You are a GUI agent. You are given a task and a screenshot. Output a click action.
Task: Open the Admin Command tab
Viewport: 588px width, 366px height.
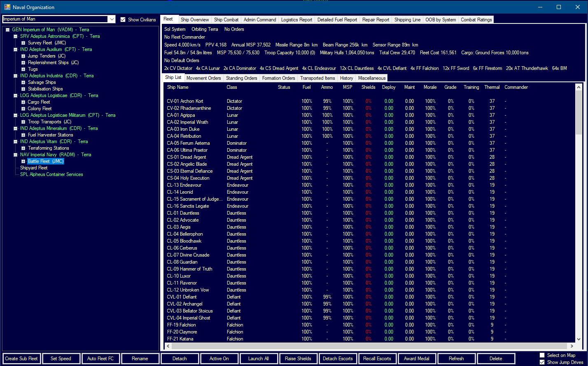(260, 20)
